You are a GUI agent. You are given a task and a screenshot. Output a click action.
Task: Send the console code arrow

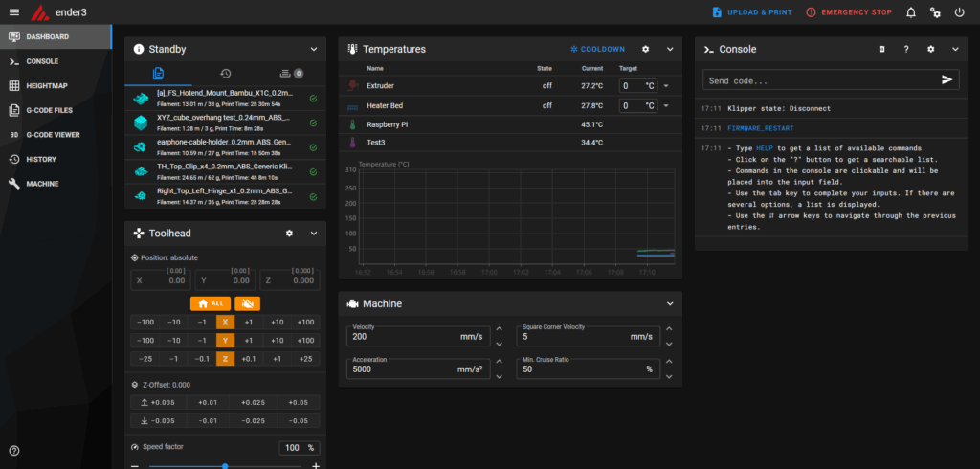click(947, 79)
